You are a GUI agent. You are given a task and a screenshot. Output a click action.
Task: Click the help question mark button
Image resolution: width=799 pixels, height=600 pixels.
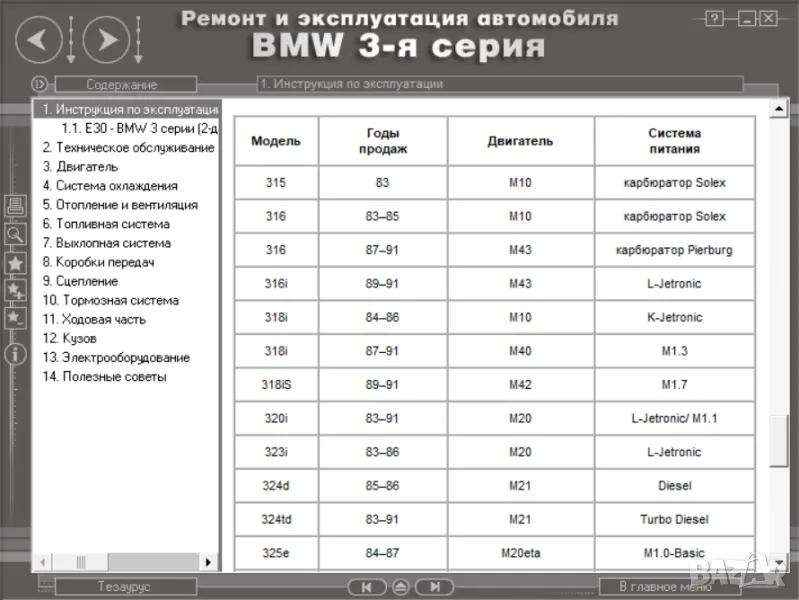[714, 19]
